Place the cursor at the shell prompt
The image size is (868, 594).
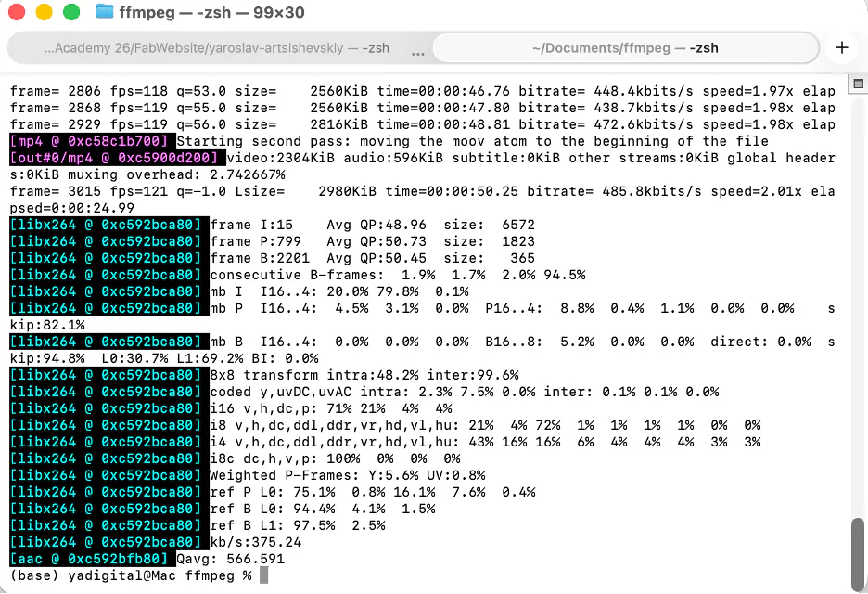263,575
